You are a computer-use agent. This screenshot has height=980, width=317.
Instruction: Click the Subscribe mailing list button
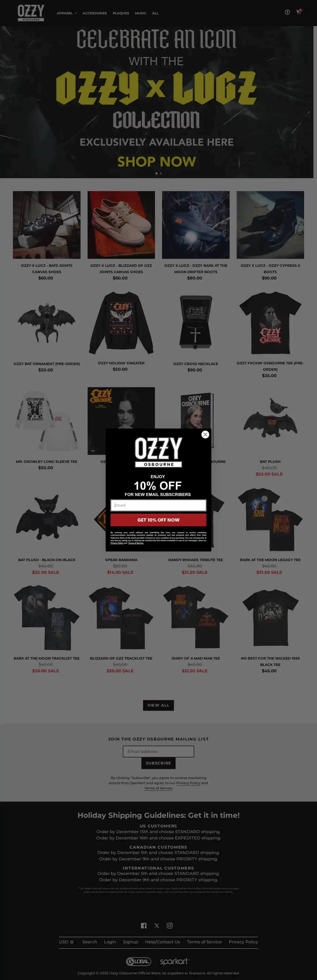pyautogui.click(x=158, y=763)
